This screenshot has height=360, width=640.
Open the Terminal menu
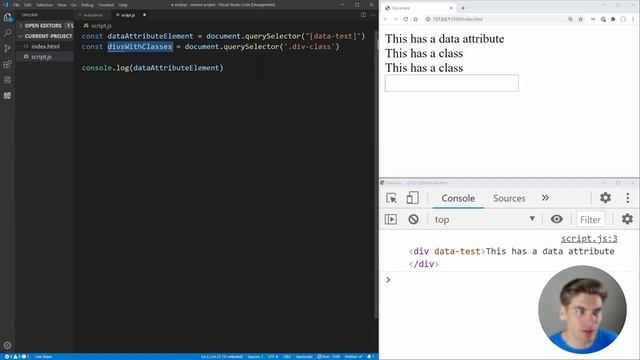click(x=106, y=5)
